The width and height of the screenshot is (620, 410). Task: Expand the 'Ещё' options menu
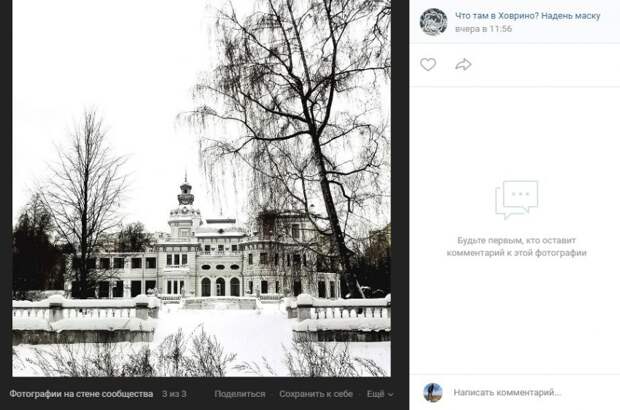tap(380, 394)
